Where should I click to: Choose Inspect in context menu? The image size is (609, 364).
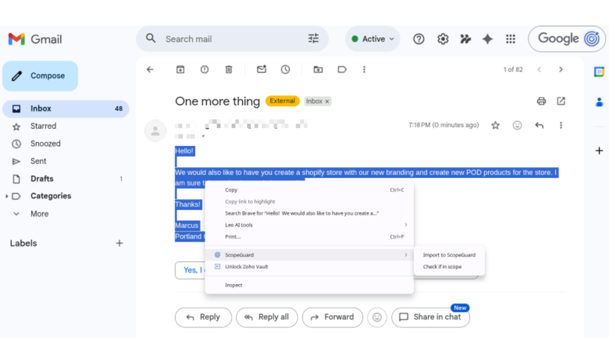click(x=309, y=285)
